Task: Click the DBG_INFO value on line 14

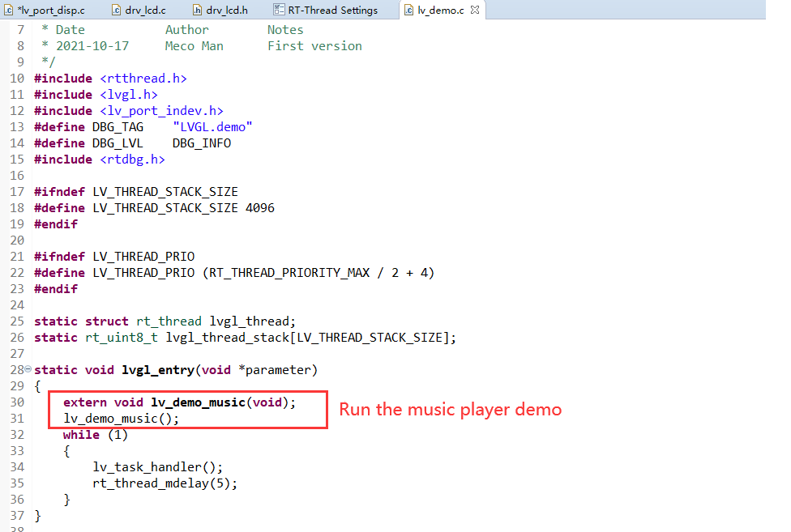Action: 201,143
